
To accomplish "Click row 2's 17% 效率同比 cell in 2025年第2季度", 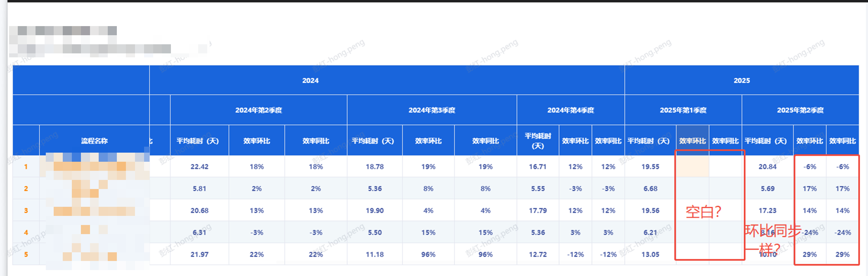I will click(x=842, y=189).
